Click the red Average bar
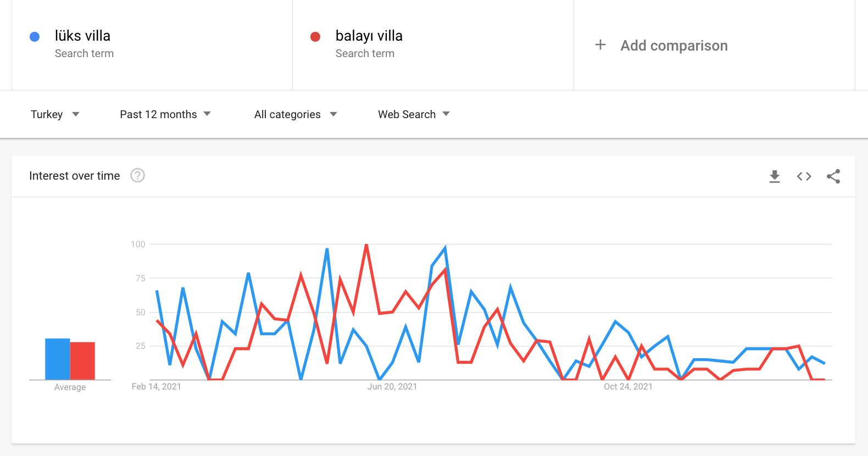Viewport: 868px width, 456px height. point(82,361)
